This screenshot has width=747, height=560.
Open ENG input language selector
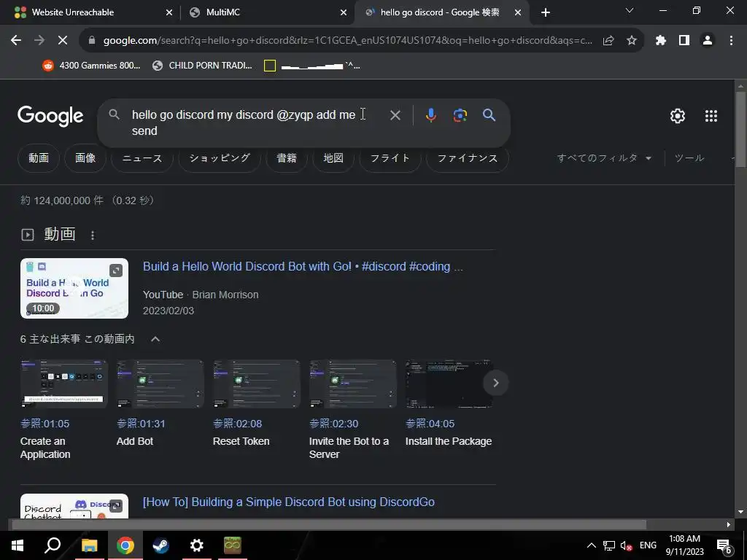[x=648, y=545]
